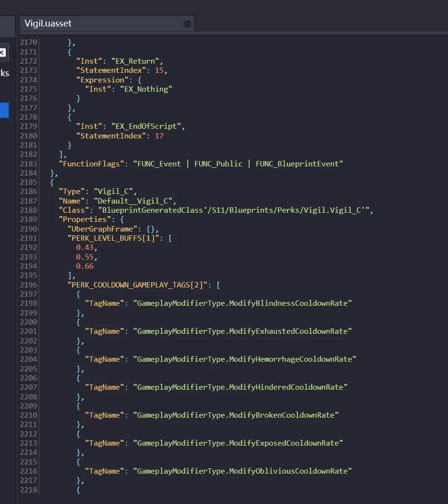Switch to the Vigil.uasset tab

pos(48,24)
